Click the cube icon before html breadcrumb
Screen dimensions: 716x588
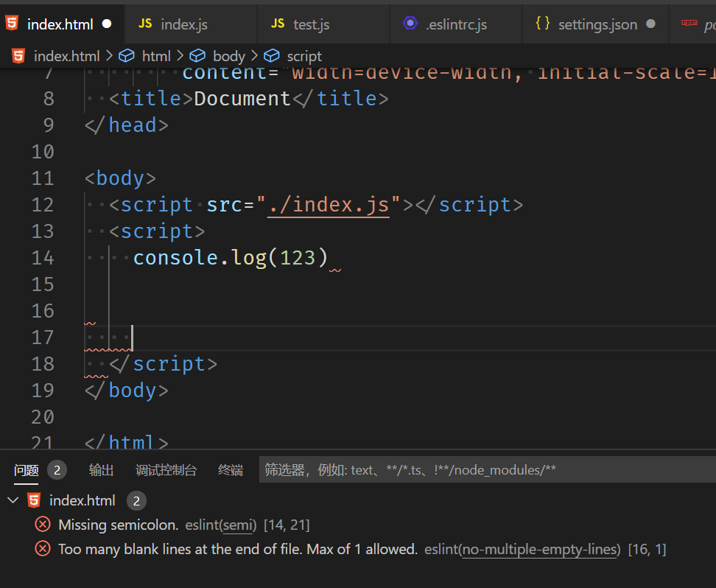click(x=127, y=56)
